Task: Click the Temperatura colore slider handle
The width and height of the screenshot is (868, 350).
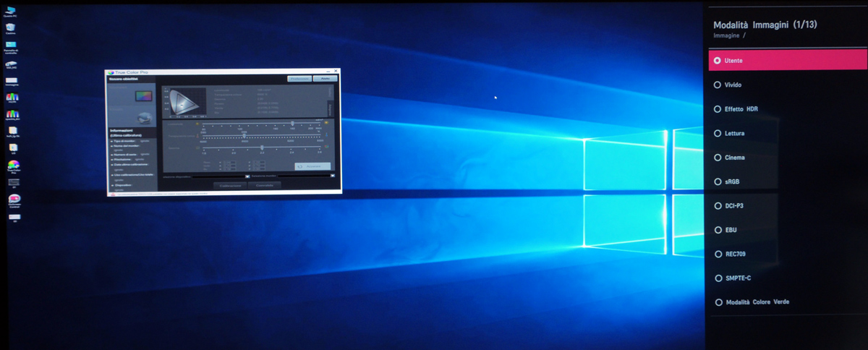Action: 244,135
